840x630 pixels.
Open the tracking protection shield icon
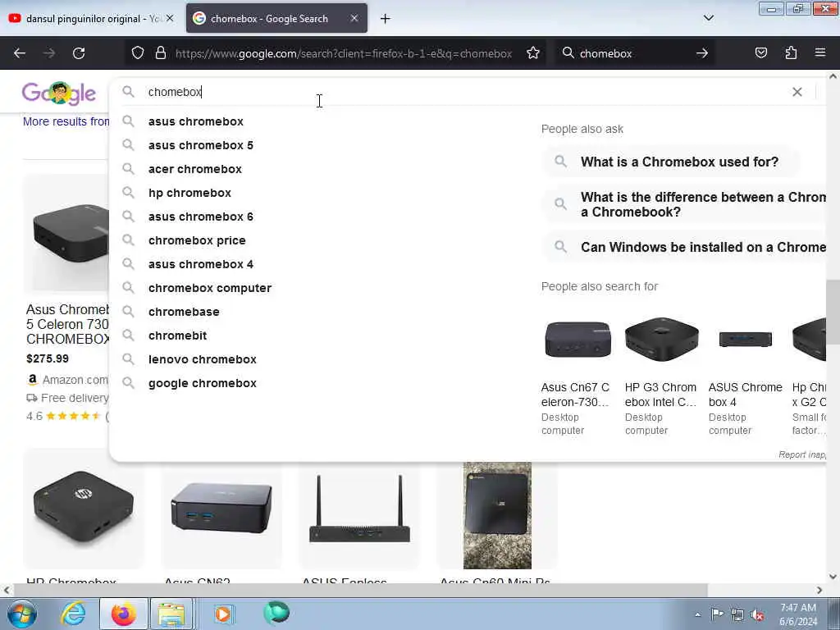point(138,53)
